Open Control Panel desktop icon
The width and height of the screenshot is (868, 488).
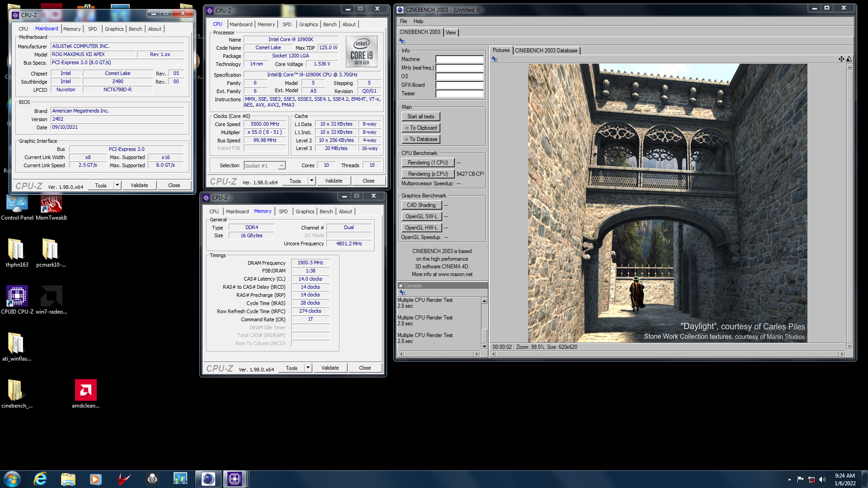coord(17,207)
